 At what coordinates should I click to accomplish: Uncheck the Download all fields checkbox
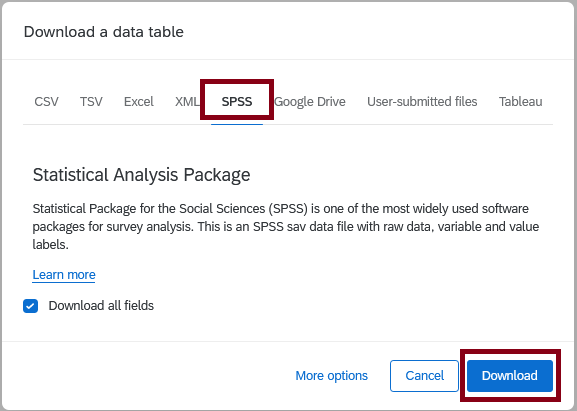click(x=31, y=306)
